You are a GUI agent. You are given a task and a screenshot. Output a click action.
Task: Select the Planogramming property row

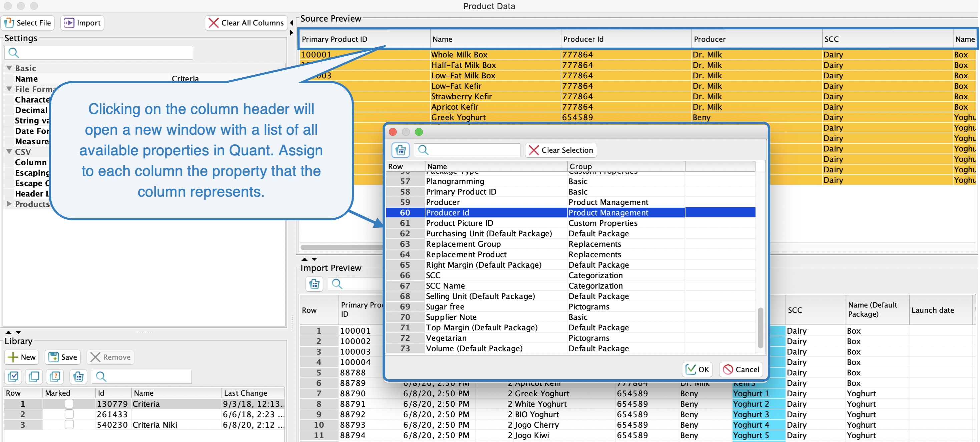(x=570, y=181)
